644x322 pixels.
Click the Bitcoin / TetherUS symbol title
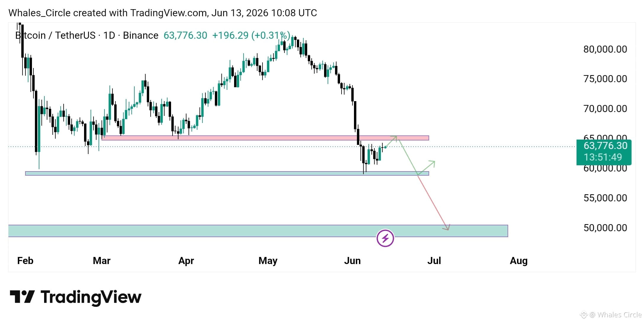(55, 35)
